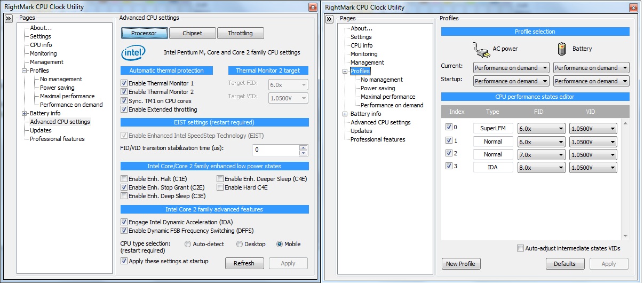
Task: Expand Battery info in left window
Action: coord(24,113)
